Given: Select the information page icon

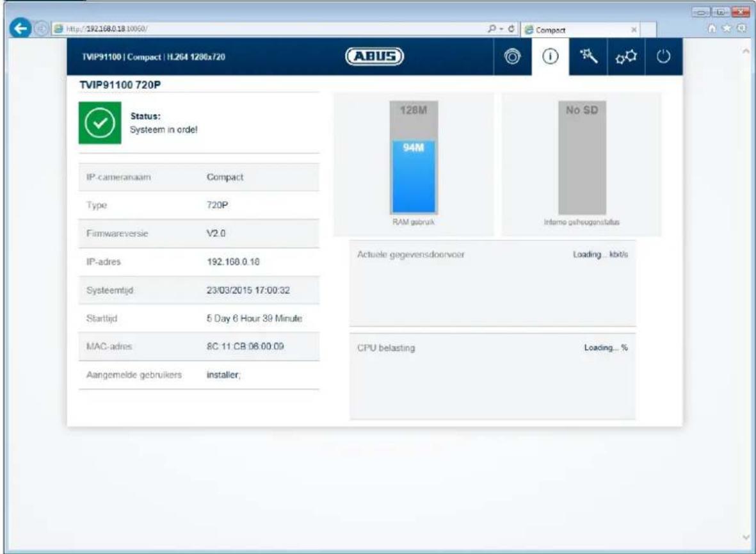Looking at the screenshot, I should pyautogui.click(x=551, y=57).
